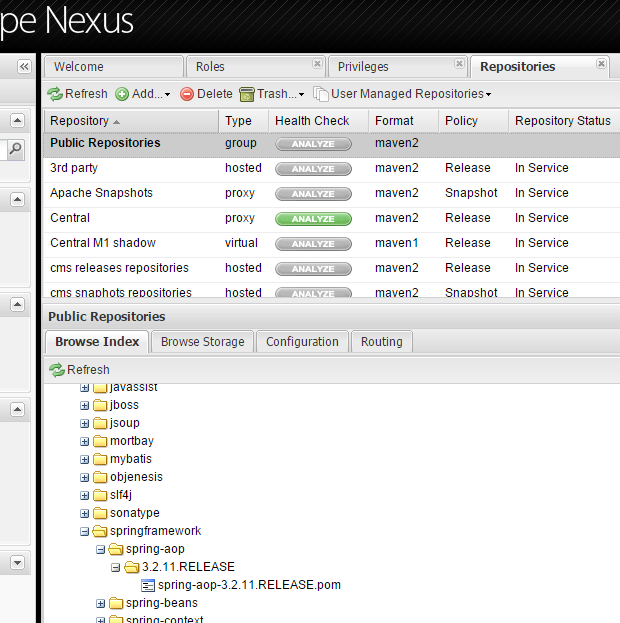This screenshot has width=620, height=623.
Task: Switch to the Roles tab
Action: [255, 67]
